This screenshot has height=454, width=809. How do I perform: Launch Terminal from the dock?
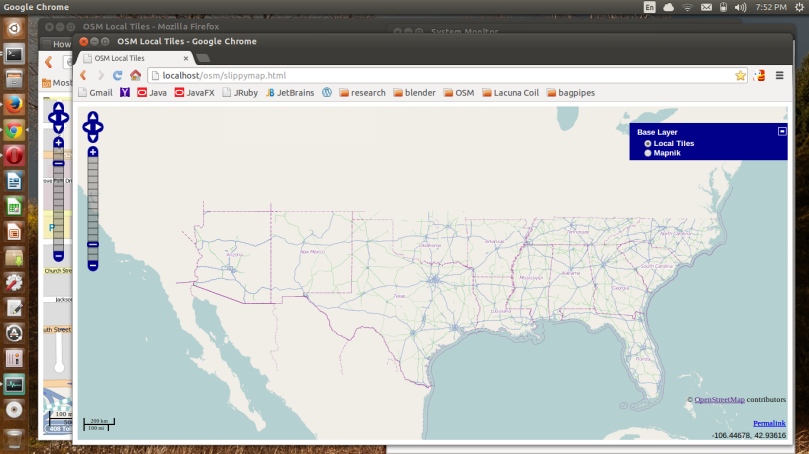14,54
